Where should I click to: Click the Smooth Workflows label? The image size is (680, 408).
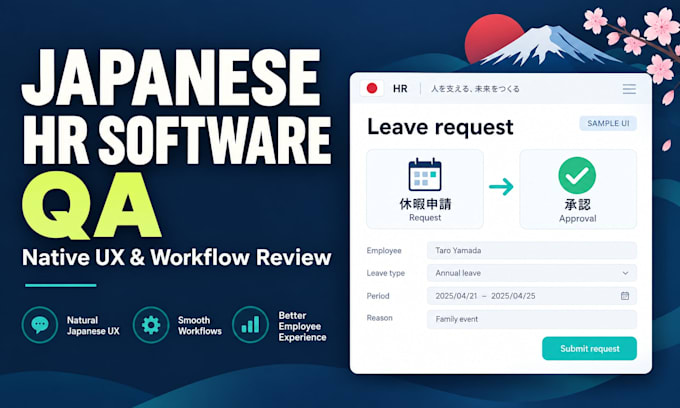tap(199, 326)
